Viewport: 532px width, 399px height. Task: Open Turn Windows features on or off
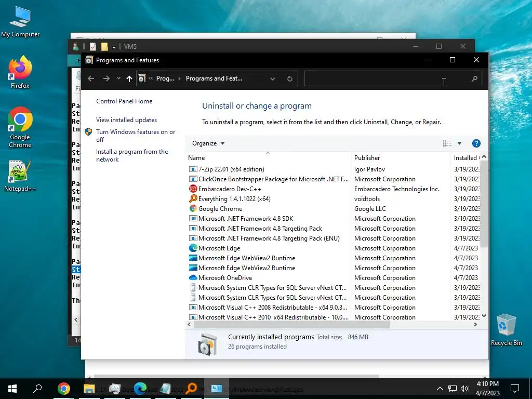pos(136,136)
